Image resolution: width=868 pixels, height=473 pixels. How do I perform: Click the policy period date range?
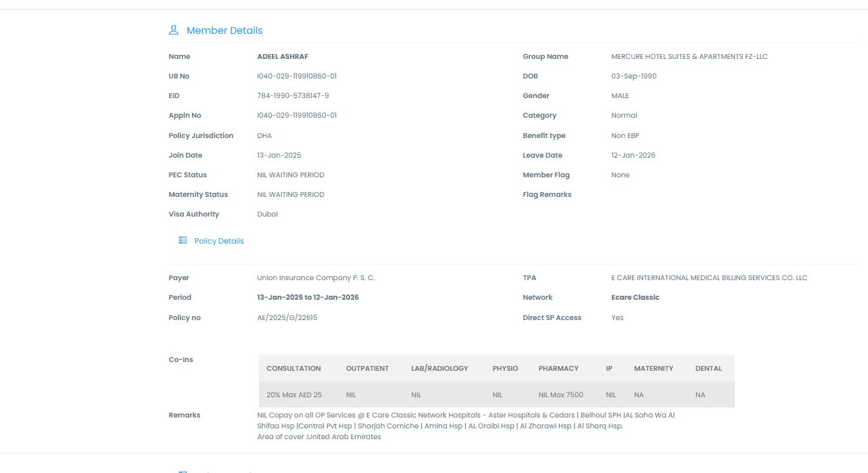pos(308,298)
